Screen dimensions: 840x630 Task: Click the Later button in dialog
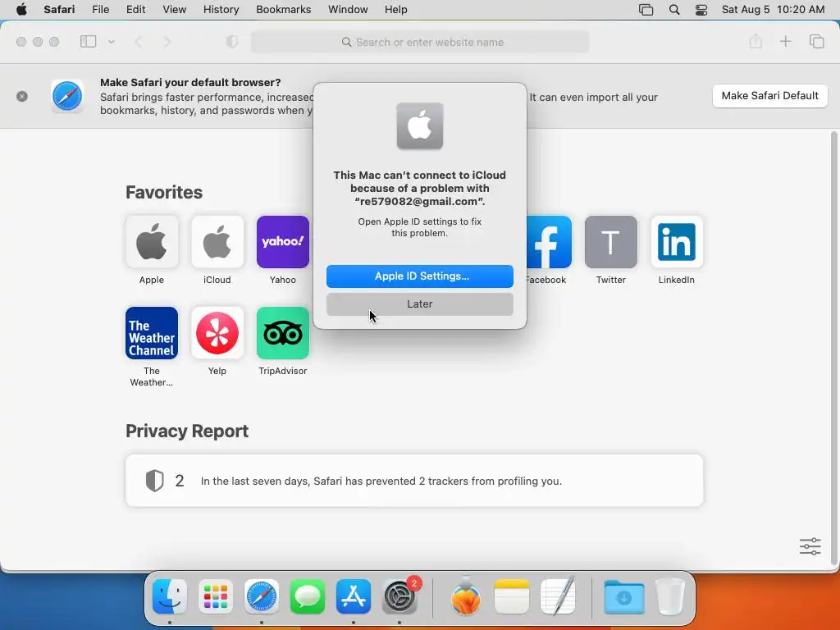coord(420,304)
